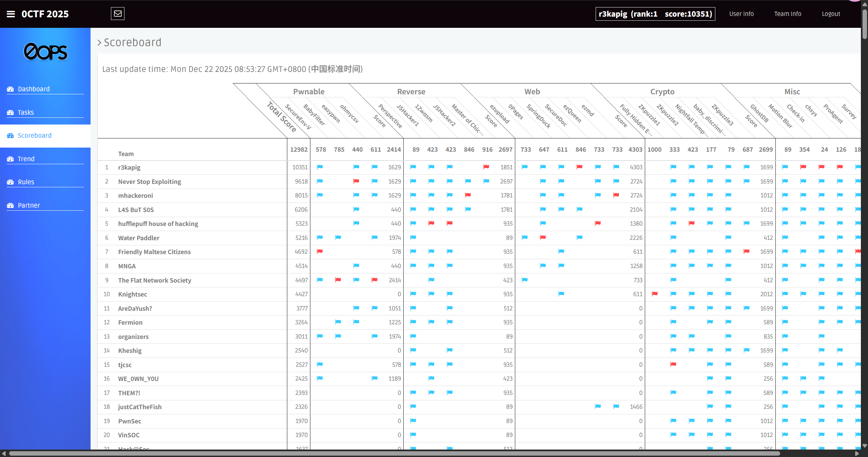The height and width of the screenshot is (457, 868).
Task: Click the horizontal scrollbar right arrow
Action: [857, 454]
